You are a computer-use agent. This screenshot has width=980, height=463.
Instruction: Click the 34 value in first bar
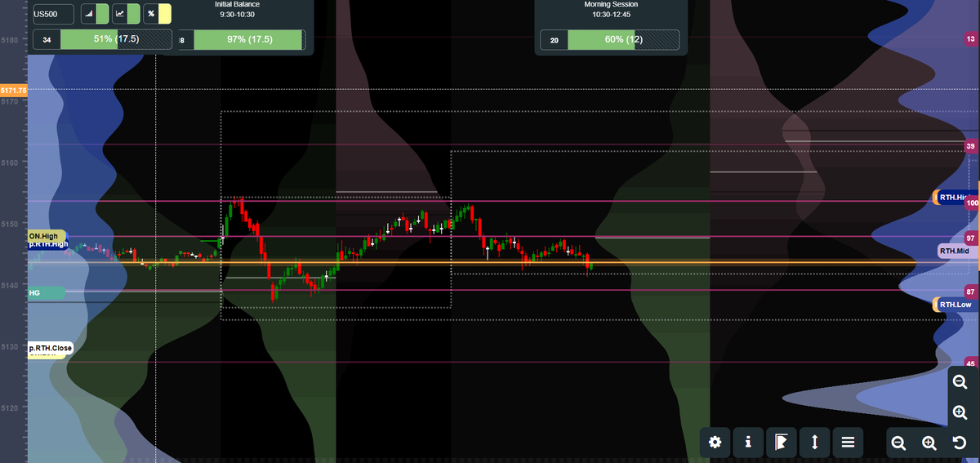(x=47, y=40)
